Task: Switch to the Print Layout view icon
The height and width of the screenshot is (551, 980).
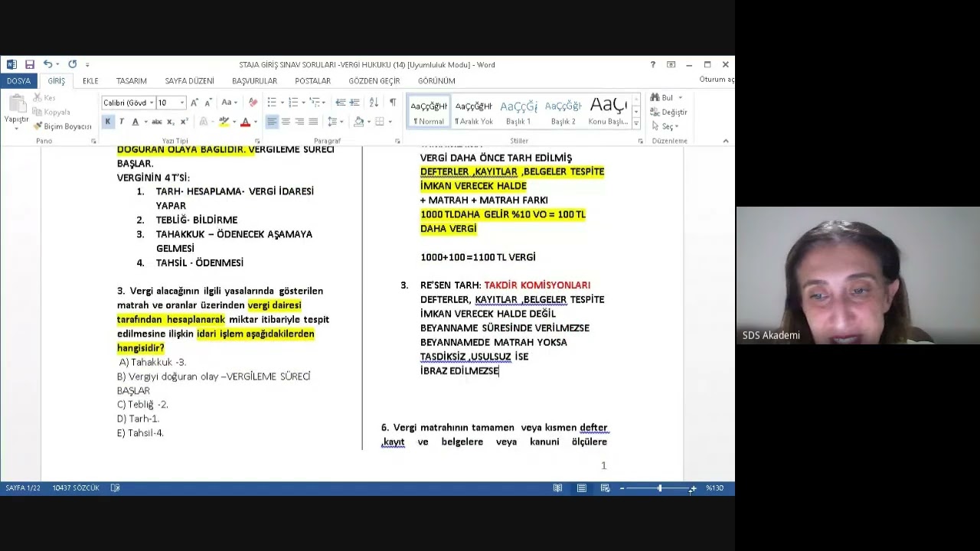Action: tap(582, 487)
